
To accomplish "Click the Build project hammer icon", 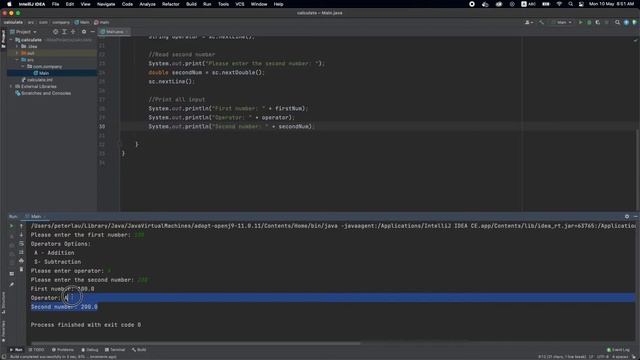I will 541,22.
